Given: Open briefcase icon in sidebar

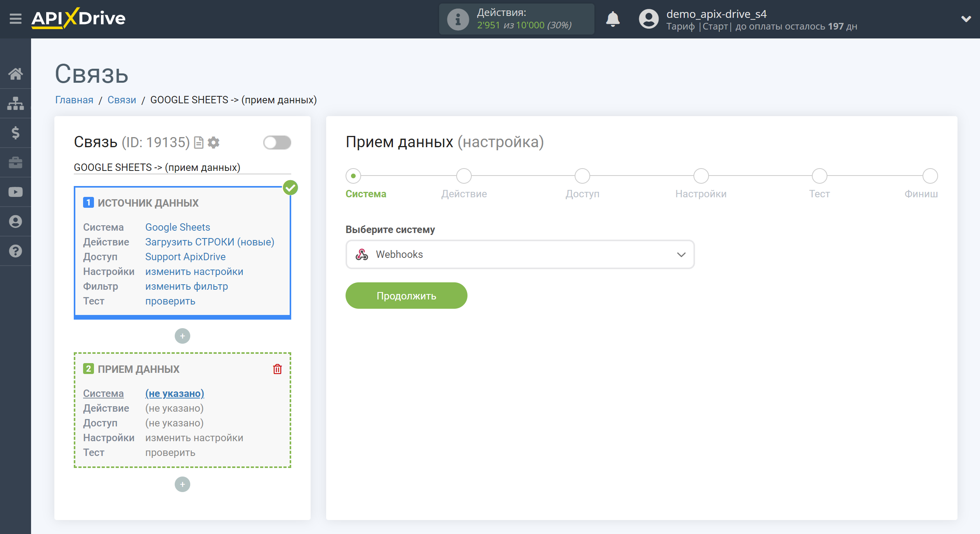Looking at the screenshot, I should click(16, 162).
